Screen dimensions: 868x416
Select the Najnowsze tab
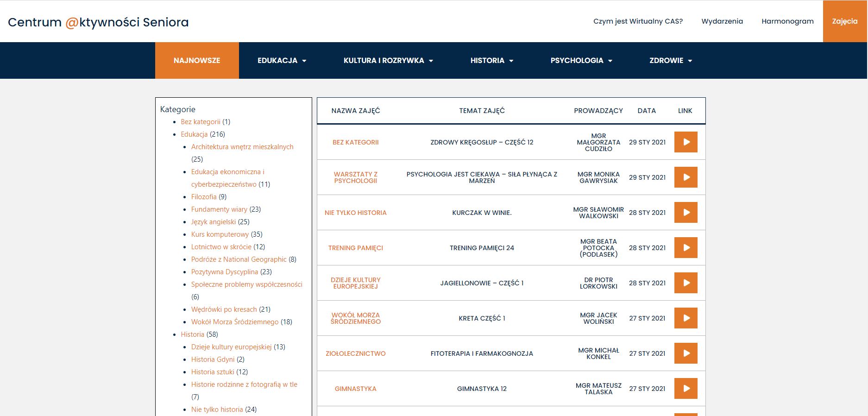(x=197, y=61)
